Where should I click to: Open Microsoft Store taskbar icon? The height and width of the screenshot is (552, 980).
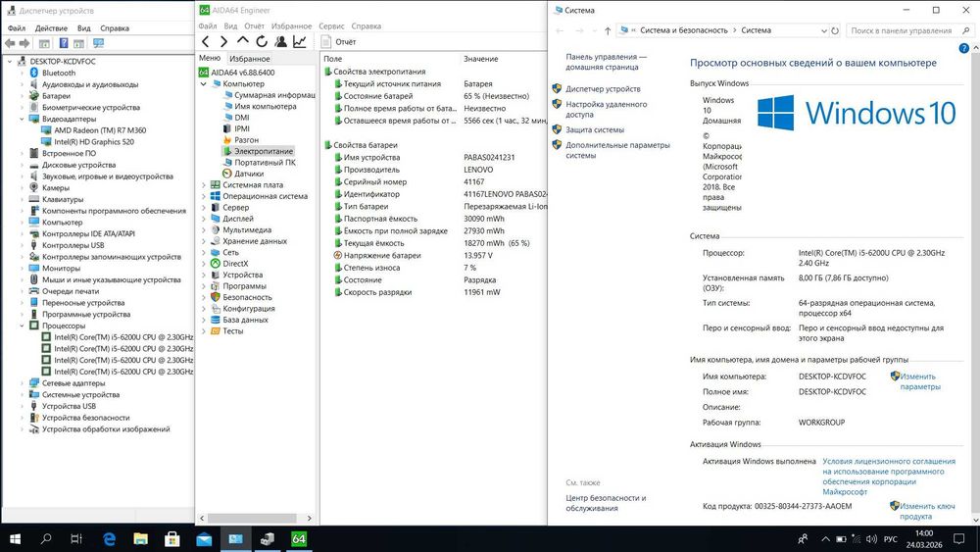[x=171, y=539]
